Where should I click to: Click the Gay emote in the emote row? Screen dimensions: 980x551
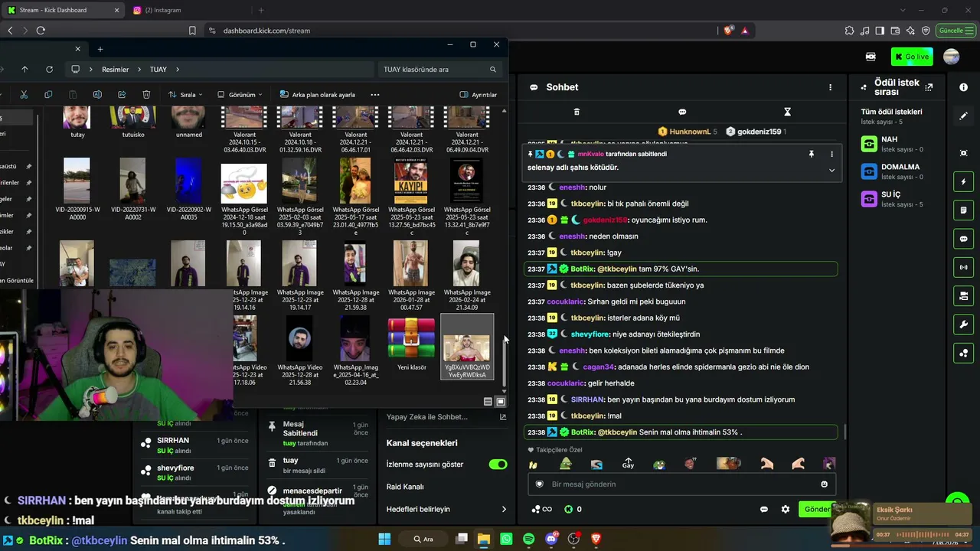coord(628,464)
